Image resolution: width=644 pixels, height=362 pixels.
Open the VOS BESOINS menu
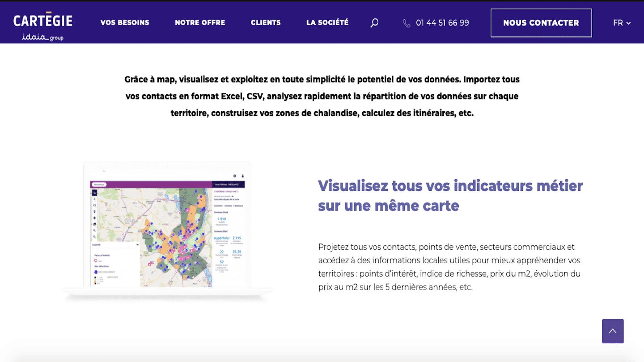(x=125, y=22)
